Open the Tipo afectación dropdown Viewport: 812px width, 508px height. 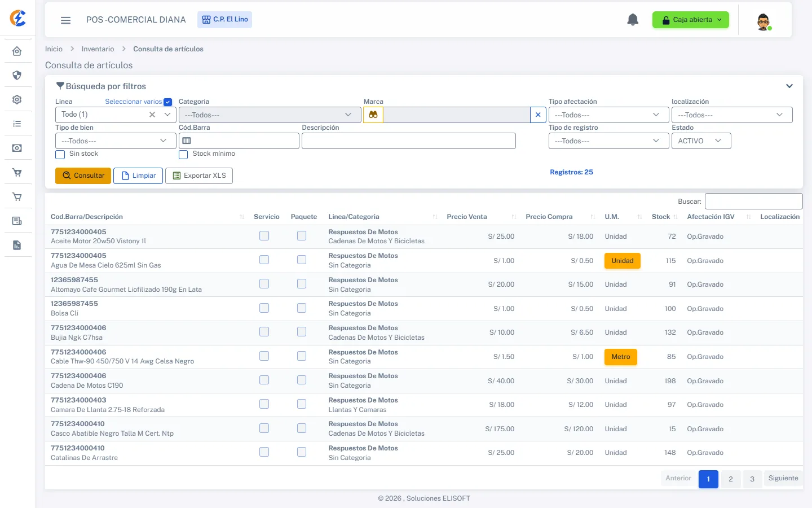pos(609,115)
